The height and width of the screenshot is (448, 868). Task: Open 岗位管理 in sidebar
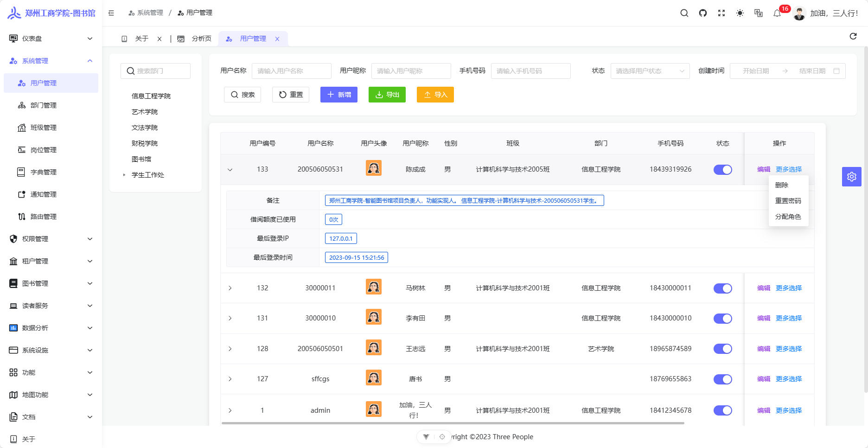pos(51,150)
